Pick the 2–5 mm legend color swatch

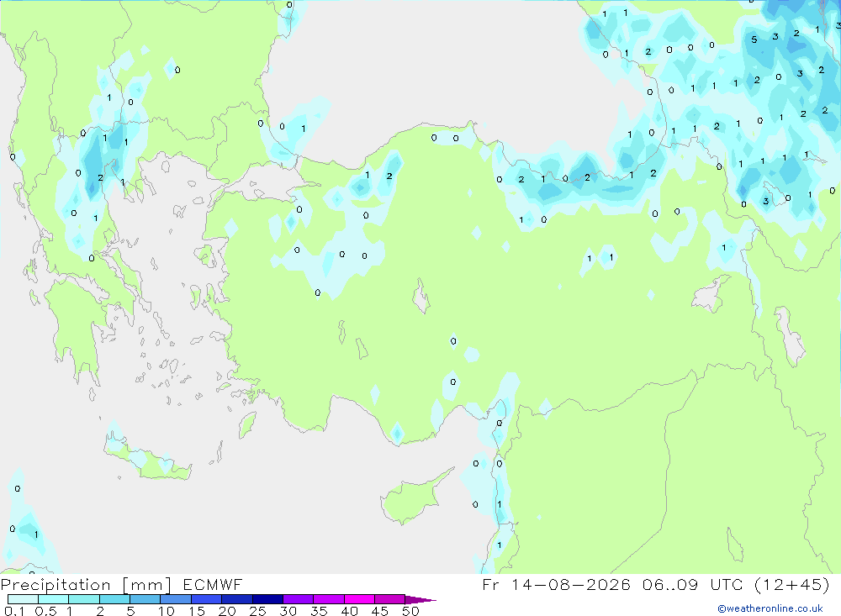tap(114, 599)
